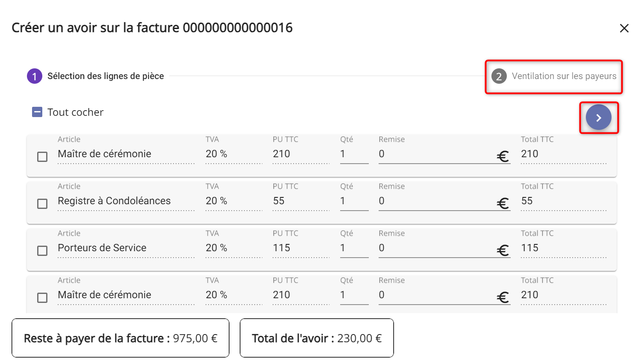Viewport: 641px width, 364px height.
Task: Check the first Maître de cérémonie line
Action: click(x=42, y=157)
